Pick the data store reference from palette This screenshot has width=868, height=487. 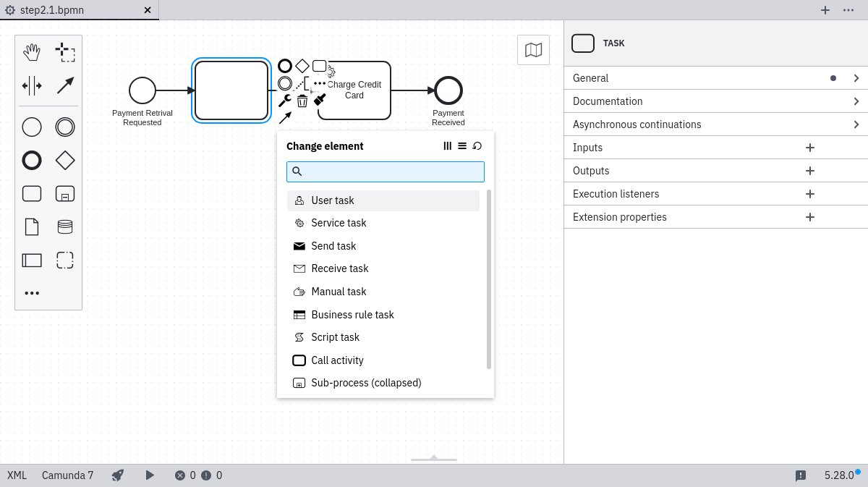tap(65, 226)
